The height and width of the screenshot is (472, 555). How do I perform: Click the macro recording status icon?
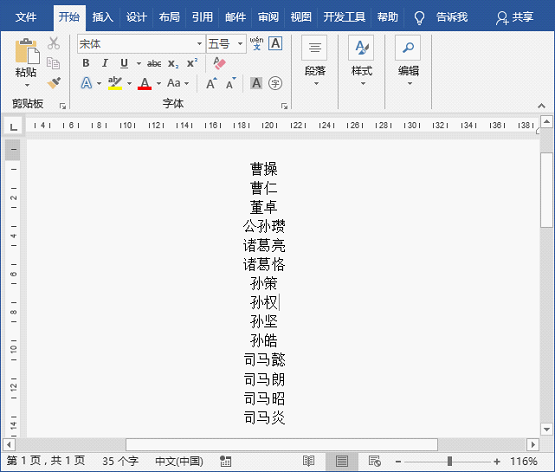(x=225, y=461)
